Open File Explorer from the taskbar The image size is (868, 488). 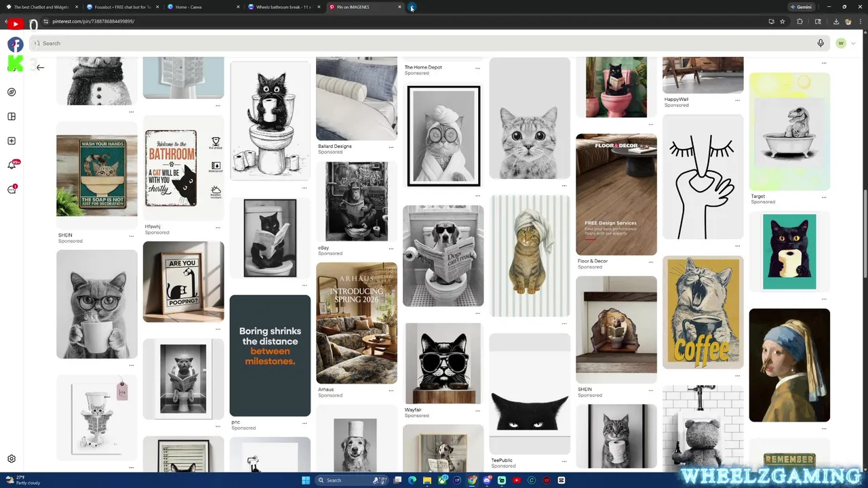click(427, 481)
